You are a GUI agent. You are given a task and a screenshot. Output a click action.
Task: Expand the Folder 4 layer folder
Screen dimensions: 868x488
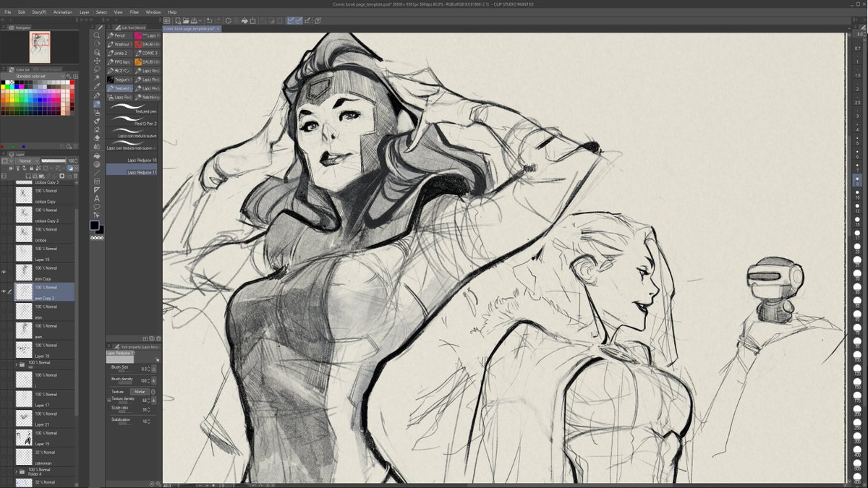[x=16, y=471]
